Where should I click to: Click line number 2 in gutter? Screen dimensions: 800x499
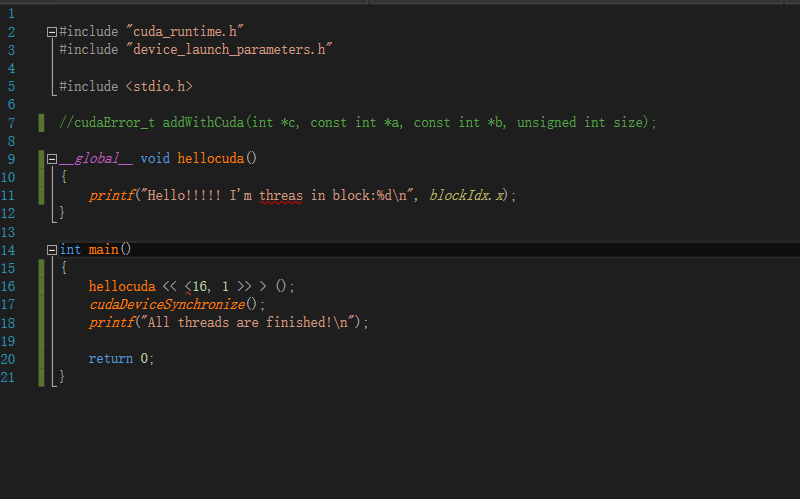click(11, 32)
